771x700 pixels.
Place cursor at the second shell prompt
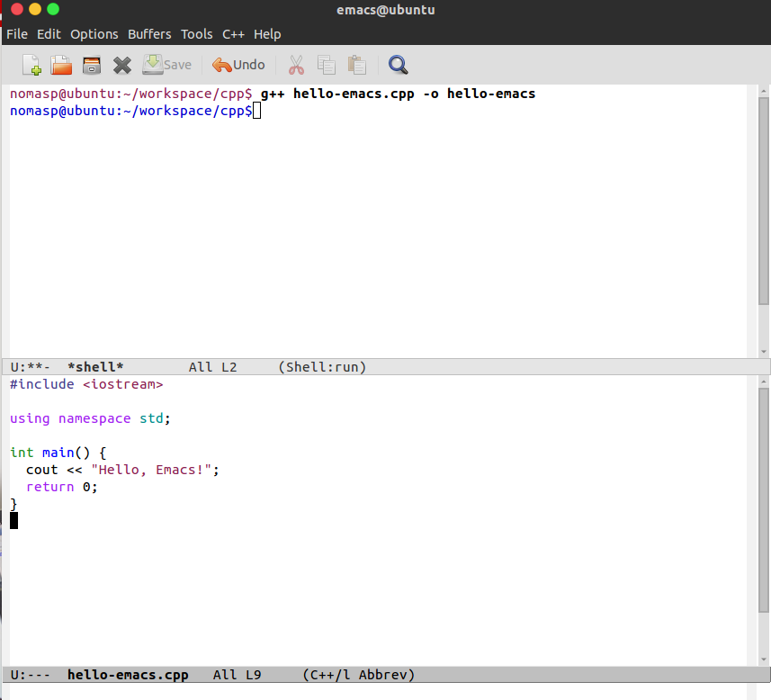tap(257, 111)
